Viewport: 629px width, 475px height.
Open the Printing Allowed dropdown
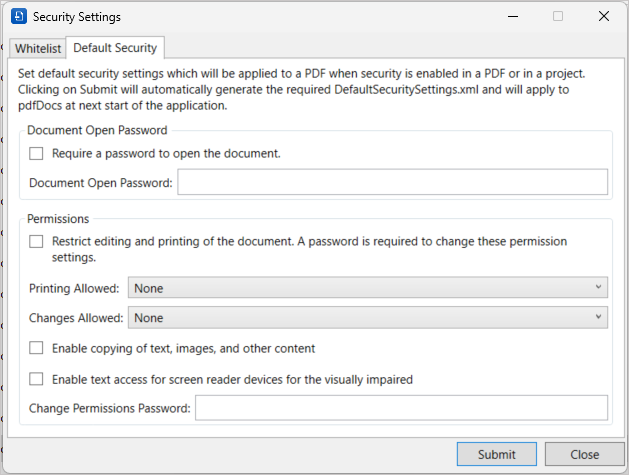(x=368, y=288)
